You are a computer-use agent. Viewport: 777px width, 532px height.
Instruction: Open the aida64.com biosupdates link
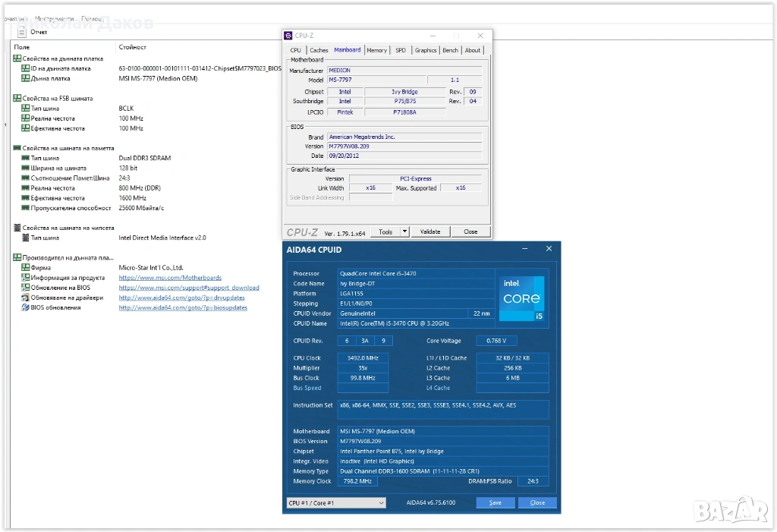[x=182, y=307]
